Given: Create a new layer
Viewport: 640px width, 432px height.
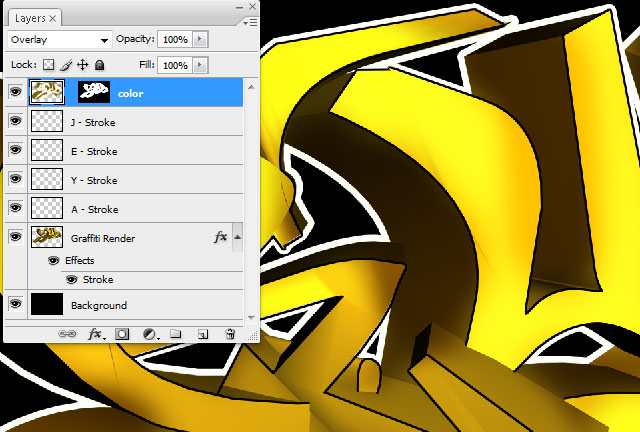Looking at the screenshot, I should pyautogui.click(x=203, y=334).
